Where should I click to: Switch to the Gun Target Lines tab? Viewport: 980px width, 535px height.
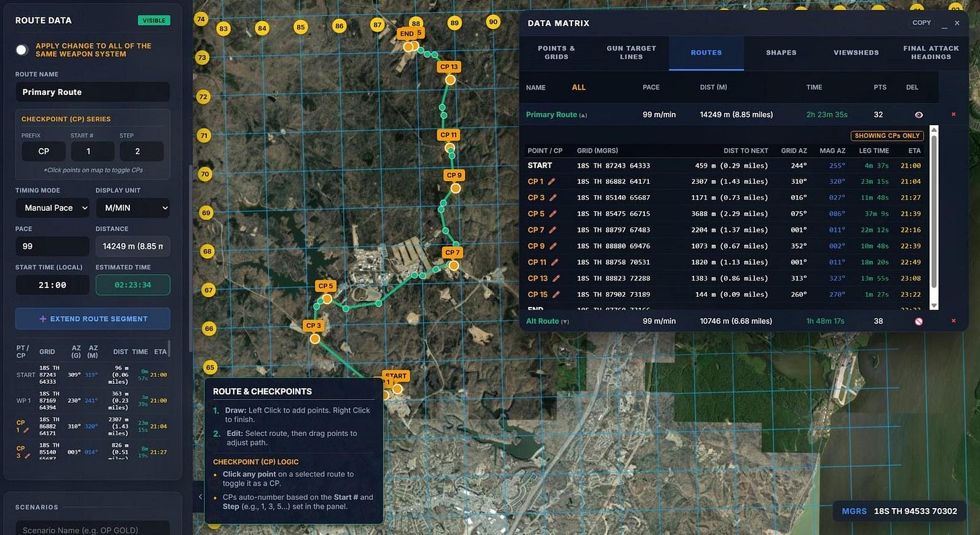pos(631,52)
